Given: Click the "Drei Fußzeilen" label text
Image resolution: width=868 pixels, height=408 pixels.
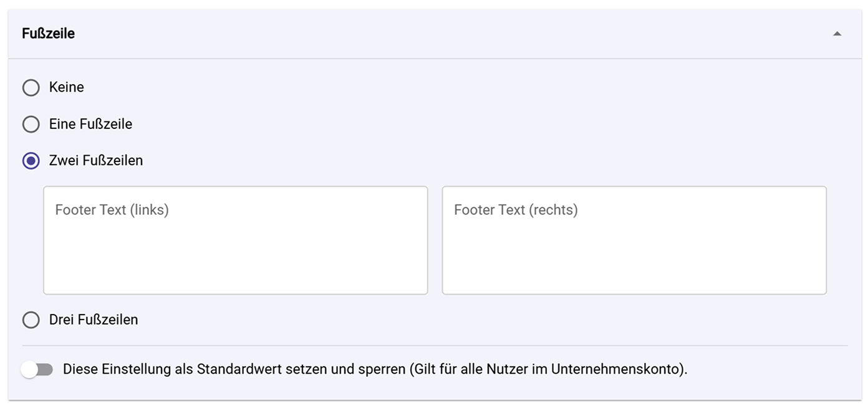Looking at the screenshot, I should (94, 320).
